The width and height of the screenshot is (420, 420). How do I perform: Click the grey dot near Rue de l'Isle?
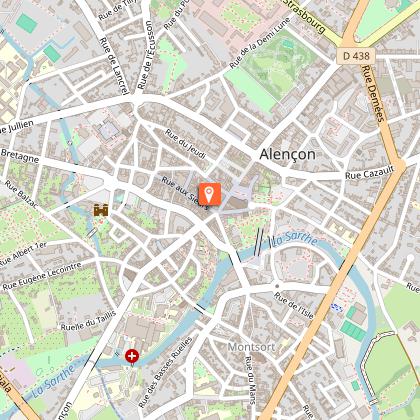277,286
